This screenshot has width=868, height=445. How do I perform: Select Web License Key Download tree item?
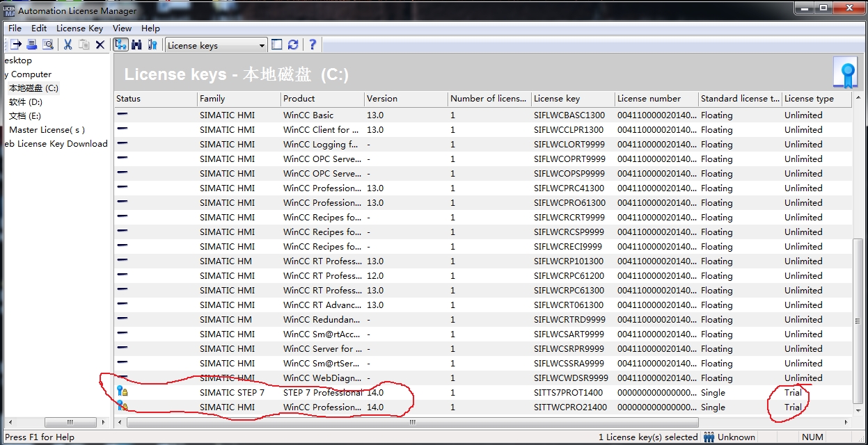(56, 144)
